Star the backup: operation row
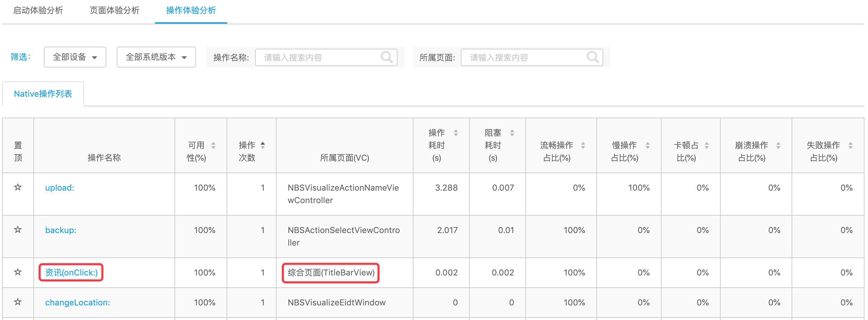Image resolution: width=868 pixels, height=320 pixels. [x=18, y=230]
